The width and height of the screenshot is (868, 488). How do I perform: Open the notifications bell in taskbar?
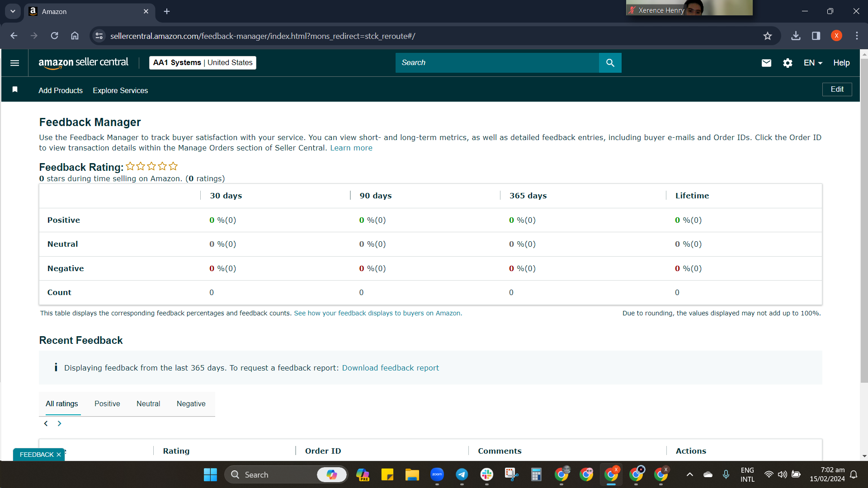854,474
